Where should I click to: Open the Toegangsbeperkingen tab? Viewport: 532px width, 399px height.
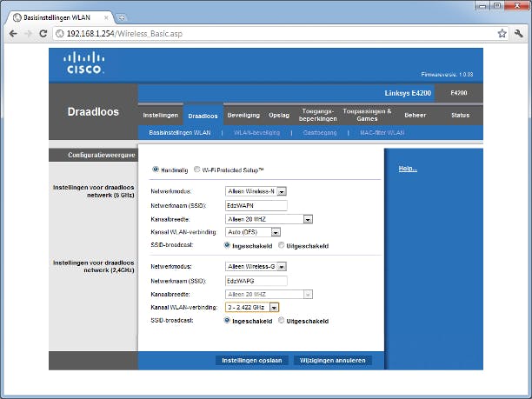pyautogui.click(x=318, y=115)
